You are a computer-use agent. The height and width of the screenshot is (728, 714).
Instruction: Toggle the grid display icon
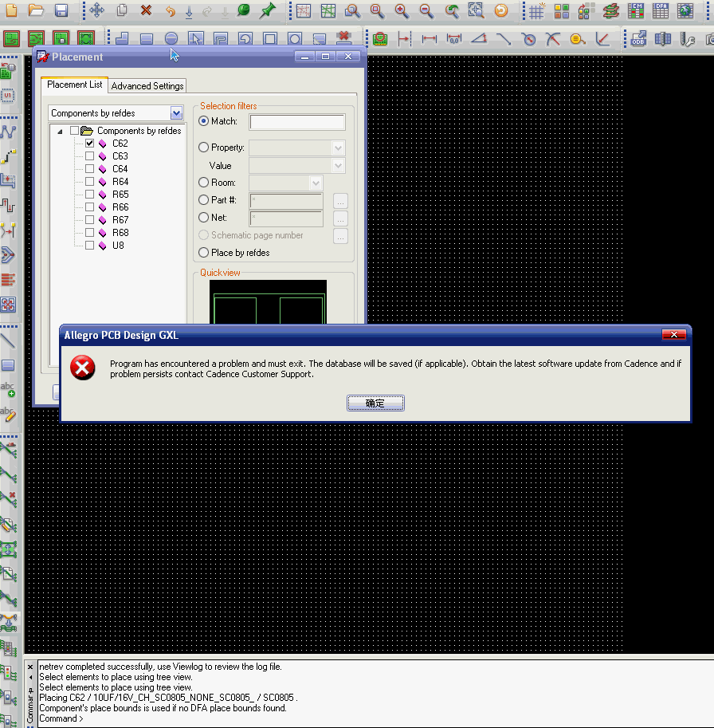click(x=537, y=10)
